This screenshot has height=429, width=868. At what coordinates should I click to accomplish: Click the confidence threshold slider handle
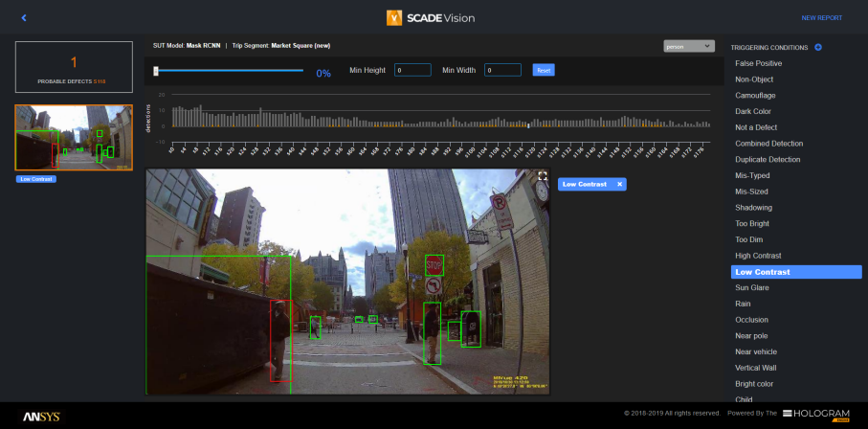pyautogui.click(x=156, y=71)
